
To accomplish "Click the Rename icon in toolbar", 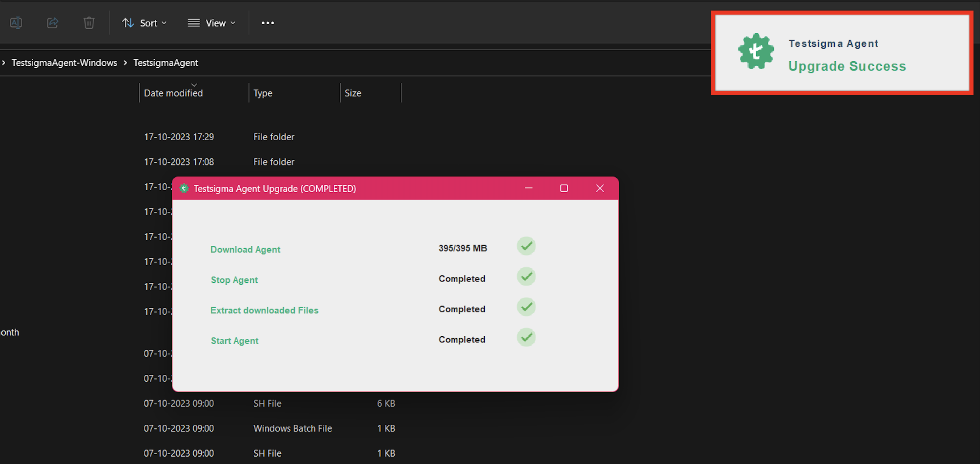I will pyautogui.click(x=16, y=23).
